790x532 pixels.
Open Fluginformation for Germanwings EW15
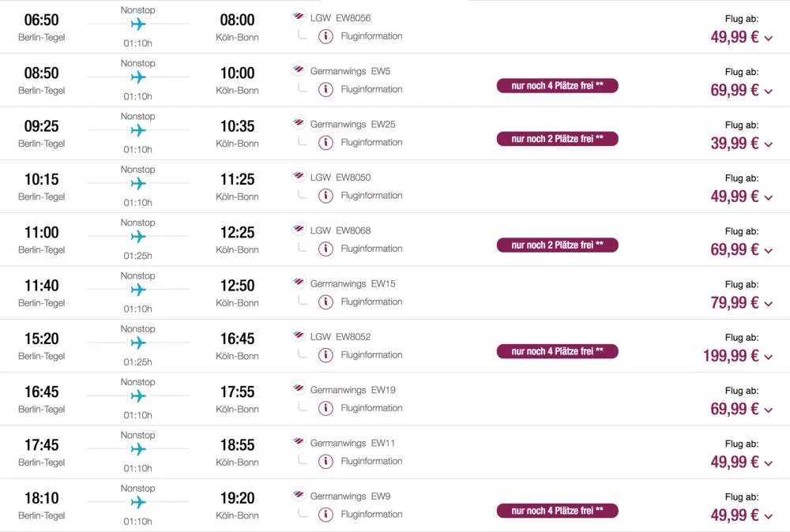pos(371,302)
